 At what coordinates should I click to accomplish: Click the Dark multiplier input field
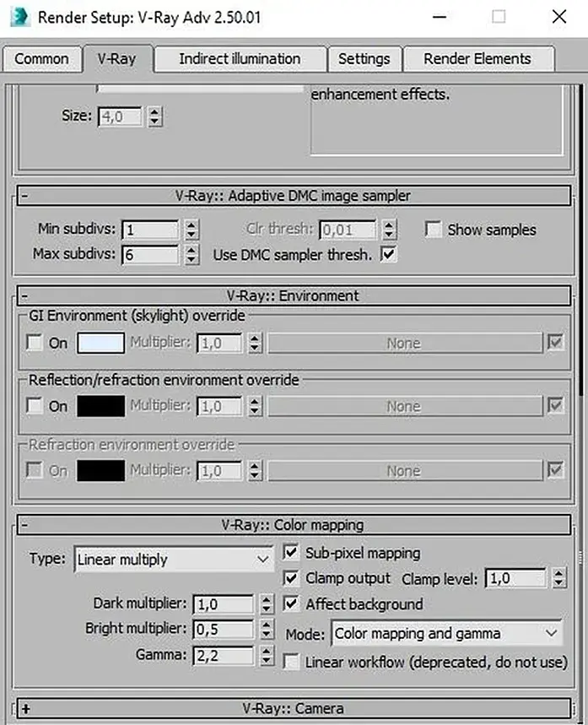pos(224,603)
